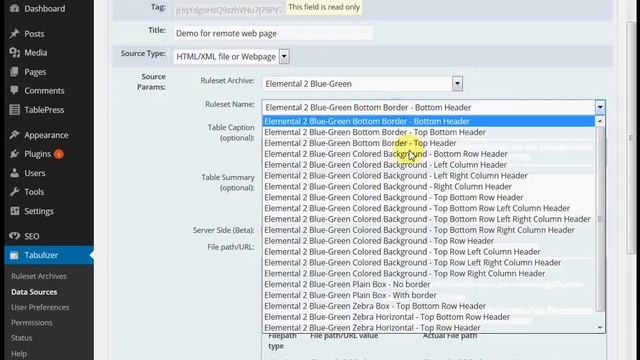Select Colored Background - Top Row Right Column Header
The width and height of the screenshot is (640, 360).
[x=429, y=273]
